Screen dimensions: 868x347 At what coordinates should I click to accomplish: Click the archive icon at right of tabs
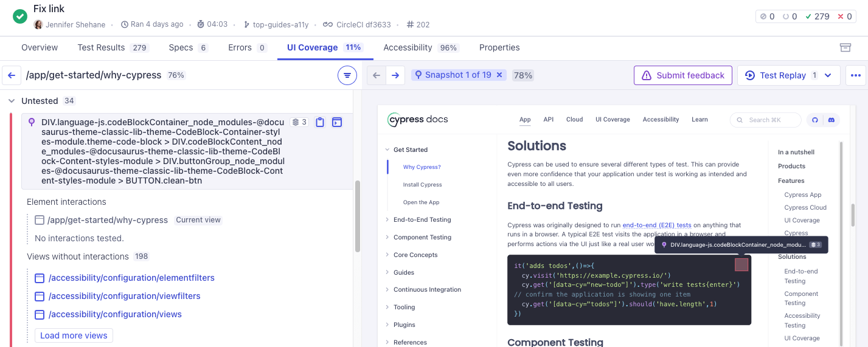(845, 47)
